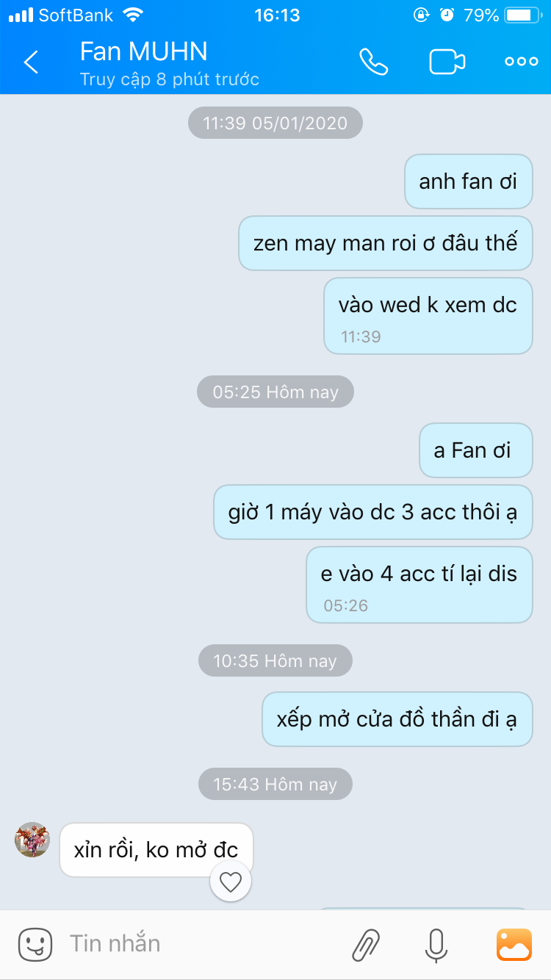Tap the 'a Fan ơi' message bubble
This screenshot has width=551, height=980.
click(476, 450)
